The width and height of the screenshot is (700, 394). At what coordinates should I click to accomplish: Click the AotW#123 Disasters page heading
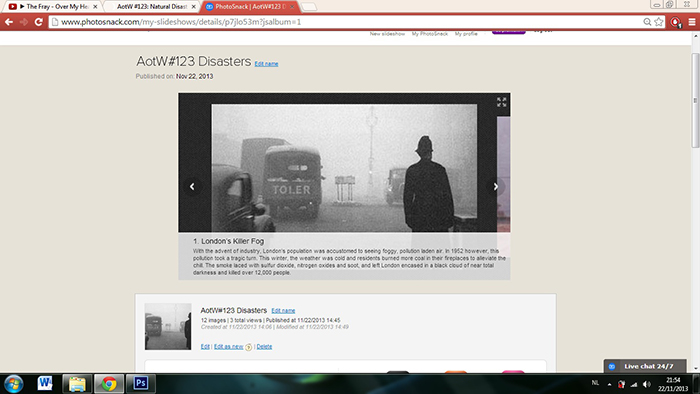[x=194, y=61]
